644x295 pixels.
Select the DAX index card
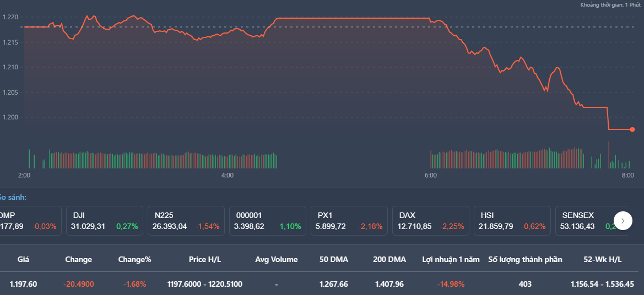430,221
